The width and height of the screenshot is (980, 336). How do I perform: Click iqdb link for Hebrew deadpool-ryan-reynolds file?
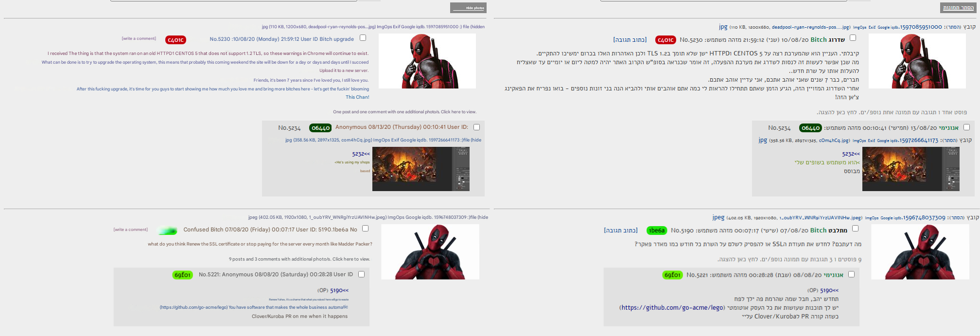[x=894, y=27]
